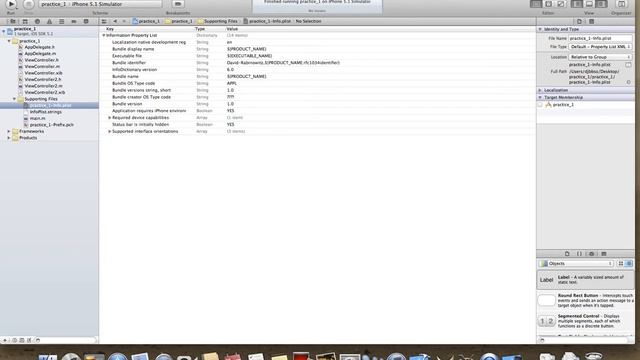Image resolution: width=640 pixels, height=360 pixels.
Task: Check practice_1 target membership checkbox
Action: coord(540,105)
